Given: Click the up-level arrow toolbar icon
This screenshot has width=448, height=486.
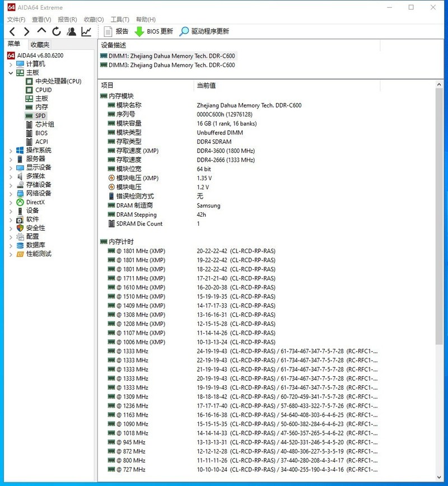Looking at the screenshot, I should tap(41, 31).
